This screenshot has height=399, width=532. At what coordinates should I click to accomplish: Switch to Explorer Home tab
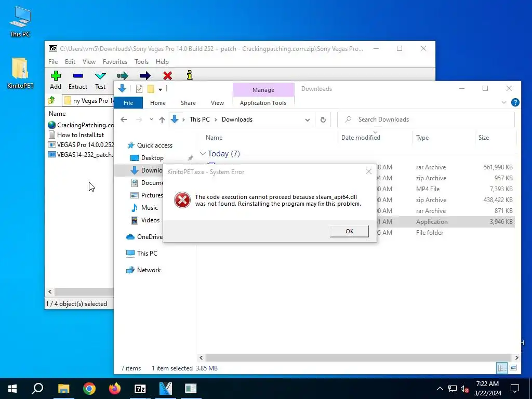coord(158,103)
